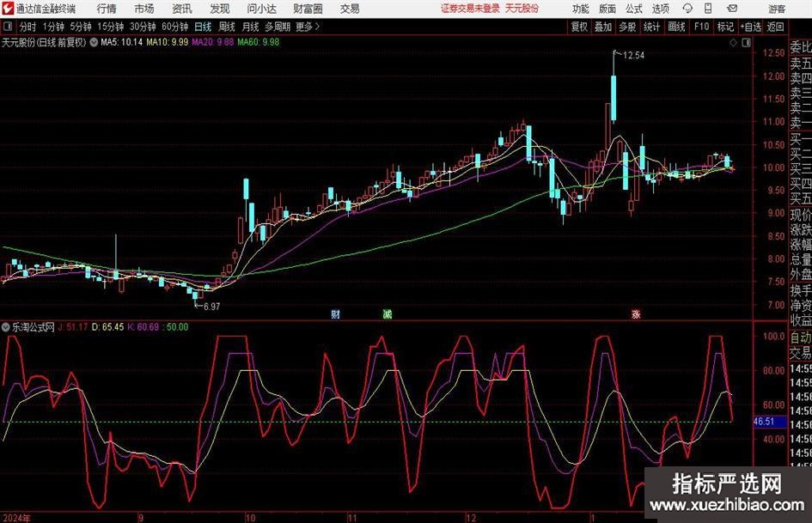Switch to 15分钟 period
Screen dimensions: 812x523
tap(111, 27)
